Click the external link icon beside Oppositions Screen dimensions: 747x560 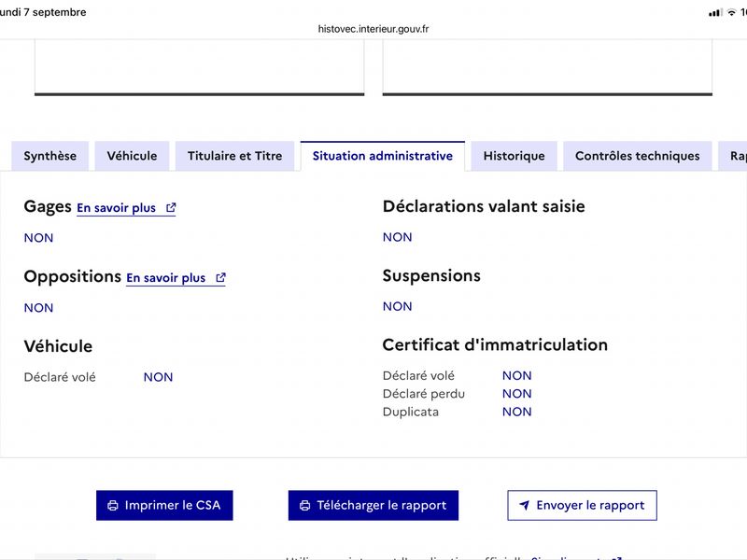(x=220, y=277)
